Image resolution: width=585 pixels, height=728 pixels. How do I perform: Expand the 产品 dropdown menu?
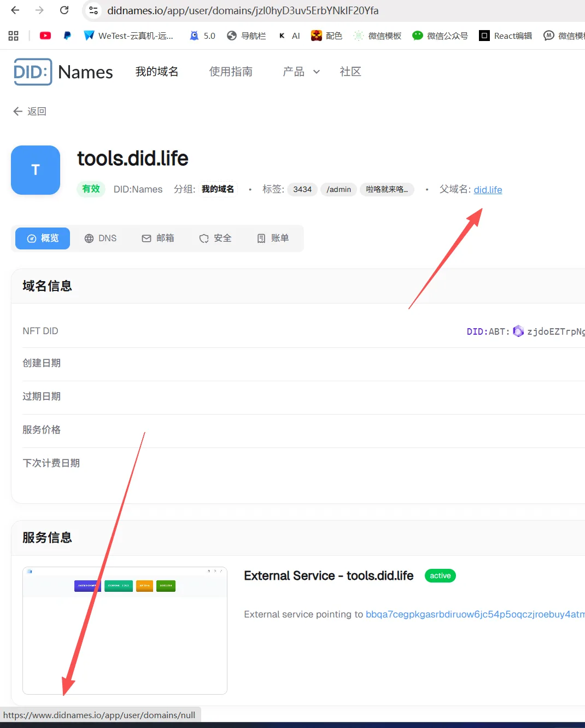pos(301,72)
